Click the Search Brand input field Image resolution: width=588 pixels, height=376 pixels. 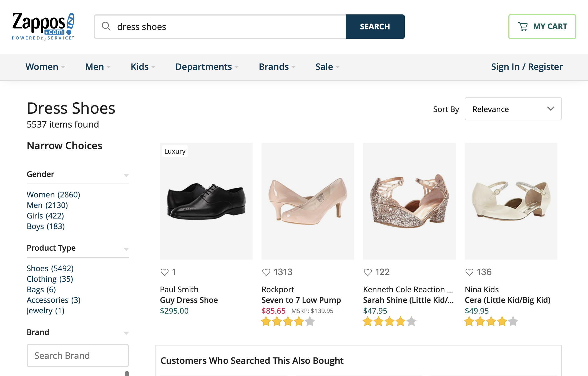coord(78,355)
